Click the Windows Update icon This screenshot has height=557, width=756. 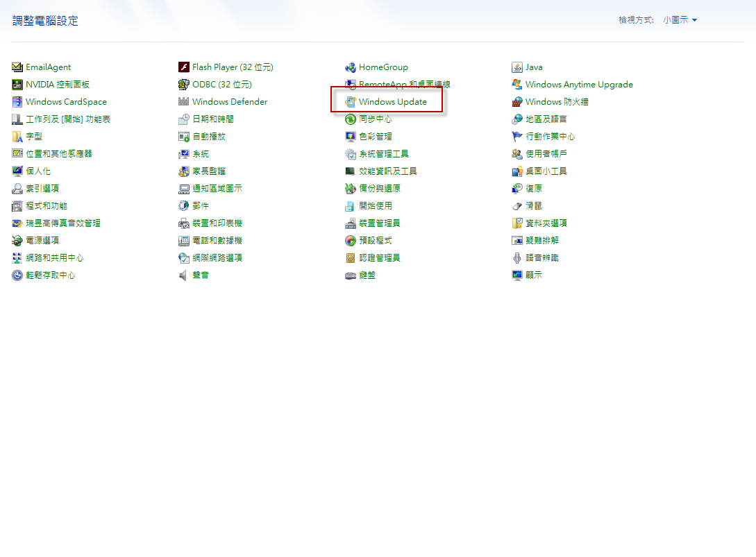pos(351,102)
